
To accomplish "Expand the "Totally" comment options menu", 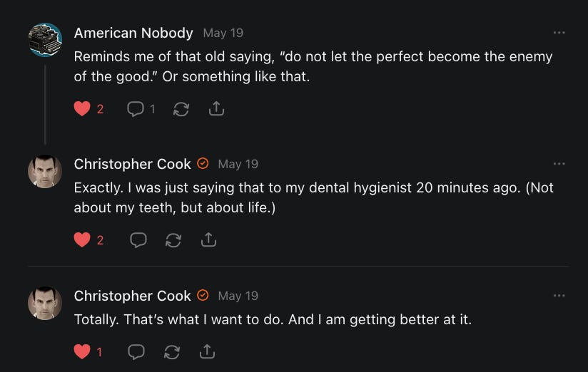I will [x=559, y=296].
